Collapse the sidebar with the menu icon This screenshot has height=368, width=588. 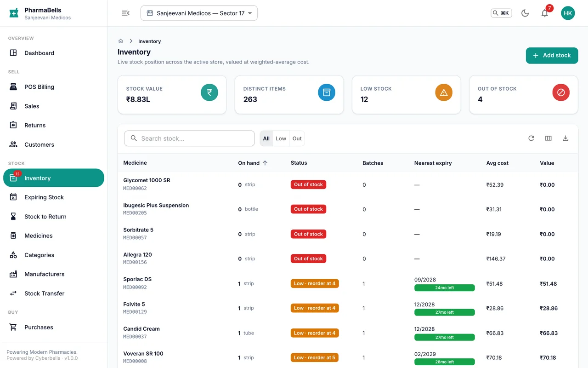tap(125, 13)
